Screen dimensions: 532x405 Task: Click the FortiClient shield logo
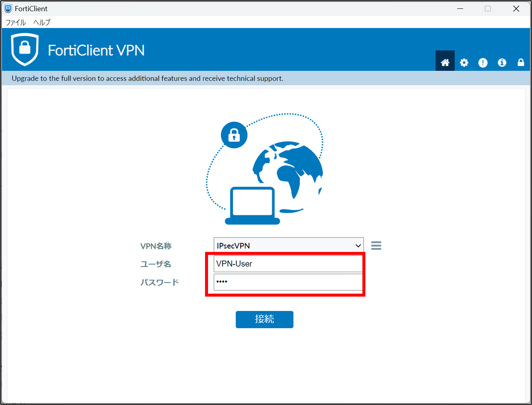(25, 49)
